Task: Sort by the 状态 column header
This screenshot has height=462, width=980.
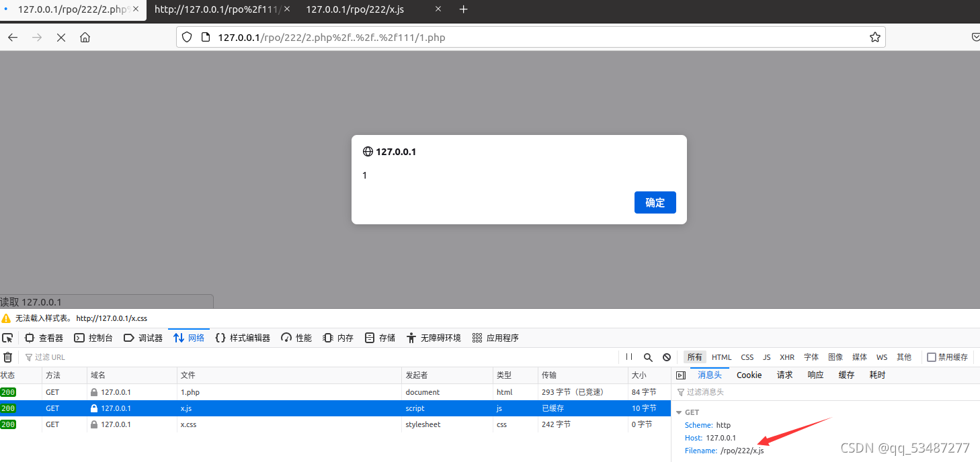Action: click(21, 375)
